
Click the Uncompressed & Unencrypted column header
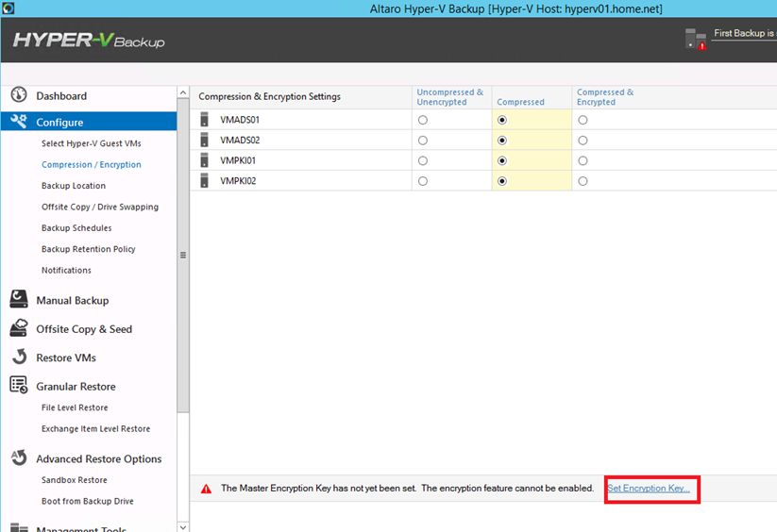450,97
